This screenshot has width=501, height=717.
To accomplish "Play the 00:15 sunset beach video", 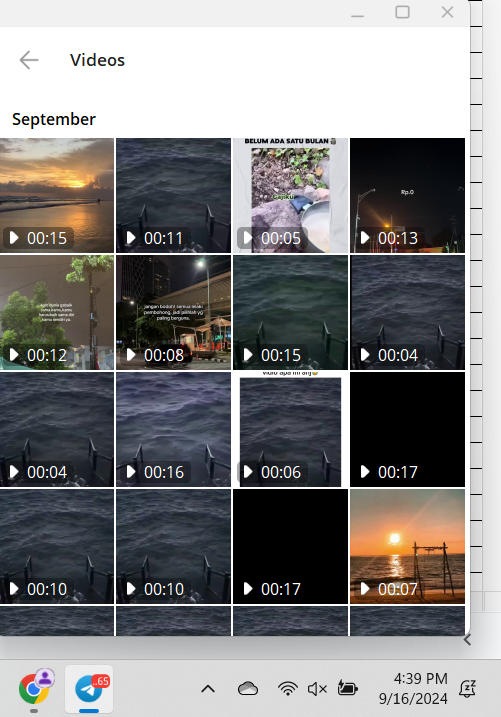I will point(57,195).
